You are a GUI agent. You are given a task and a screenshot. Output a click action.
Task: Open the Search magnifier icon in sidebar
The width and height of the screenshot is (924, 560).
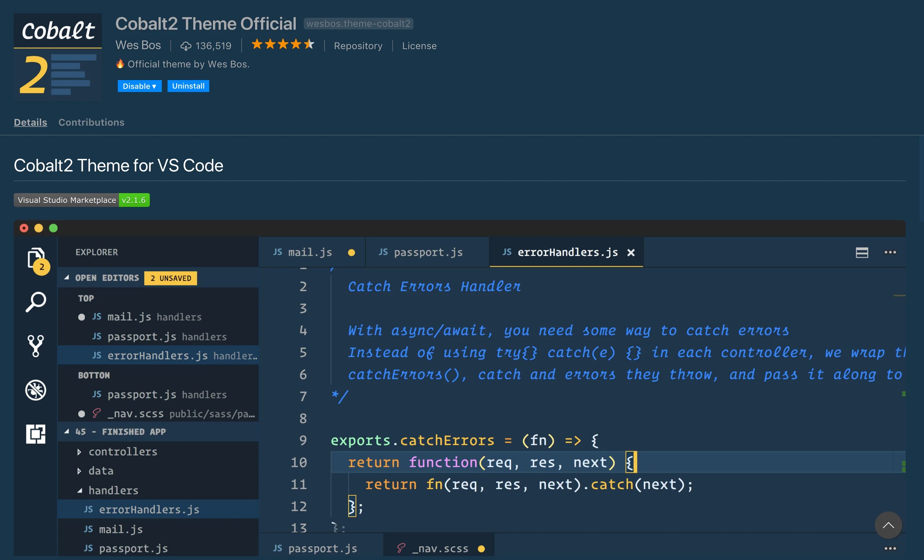pos(36,302)
